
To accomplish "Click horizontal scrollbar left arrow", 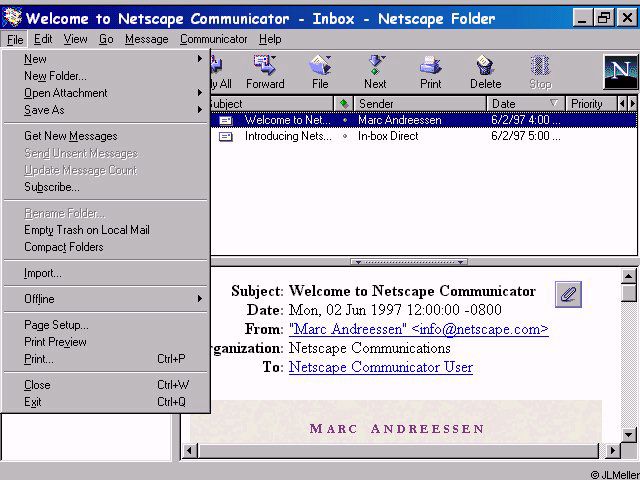I will coord(189,451).
